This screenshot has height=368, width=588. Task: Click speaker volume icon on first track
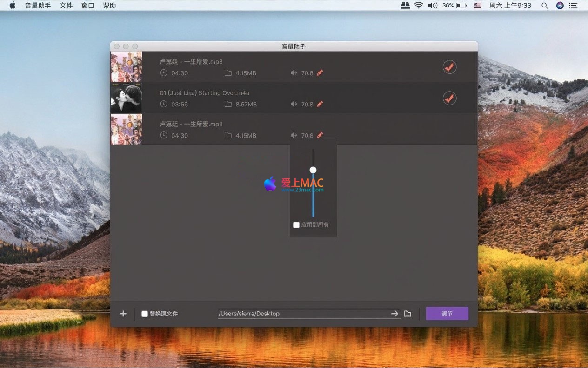coord(294,73)
